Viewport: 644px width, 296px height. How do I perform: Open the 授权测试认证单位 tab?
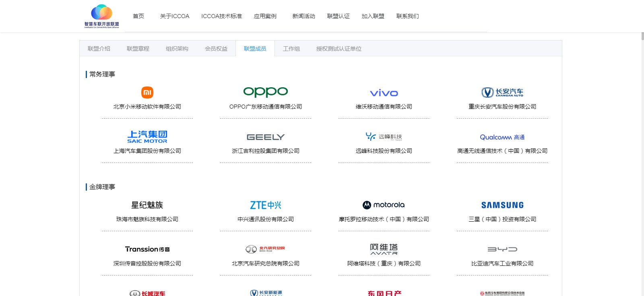pyautogui.click(x=339, y=49)
